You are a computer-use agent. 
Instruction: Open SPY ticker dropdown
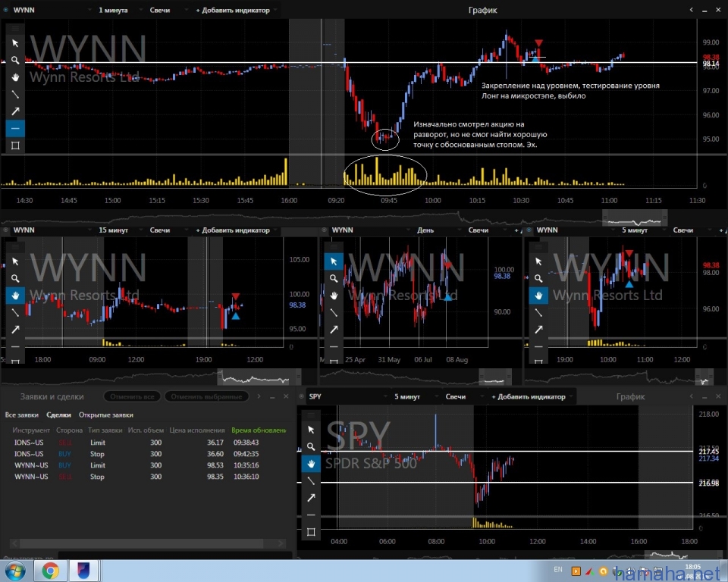point(347,396)
